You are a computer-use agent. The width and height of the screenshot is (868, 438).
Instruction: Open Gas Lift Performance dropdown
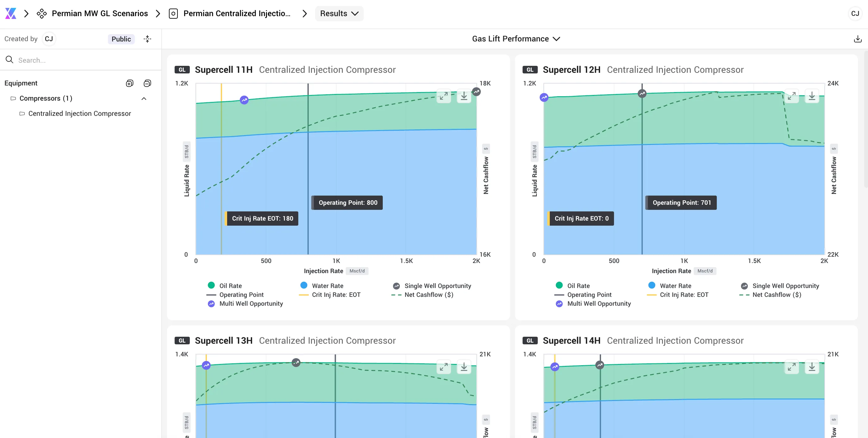[x=516, y=39]
